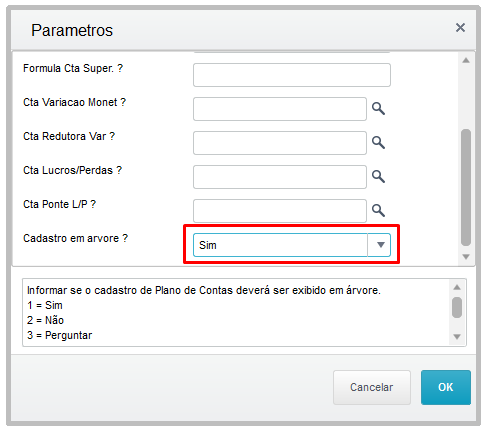The height and width of the screenshot is (431, 493).
Task: Click the parameters list scroll down arrow
Action: [466, 257]
